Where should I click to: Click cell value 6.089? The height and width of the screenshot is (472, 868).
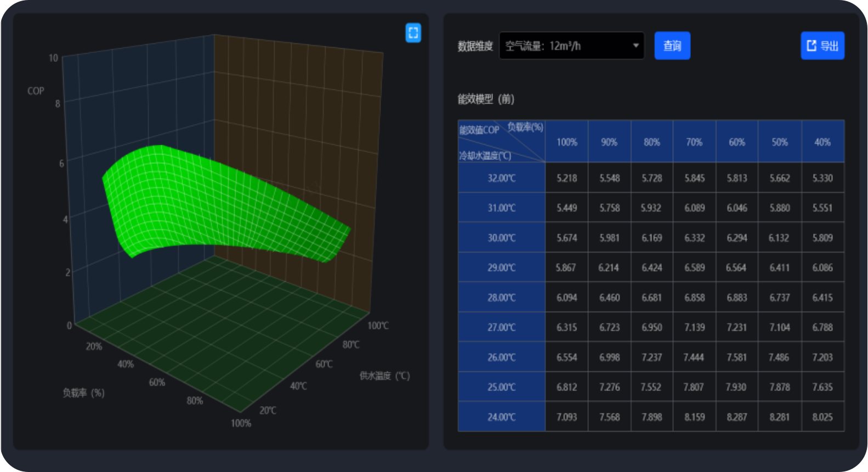pos(694,208)
